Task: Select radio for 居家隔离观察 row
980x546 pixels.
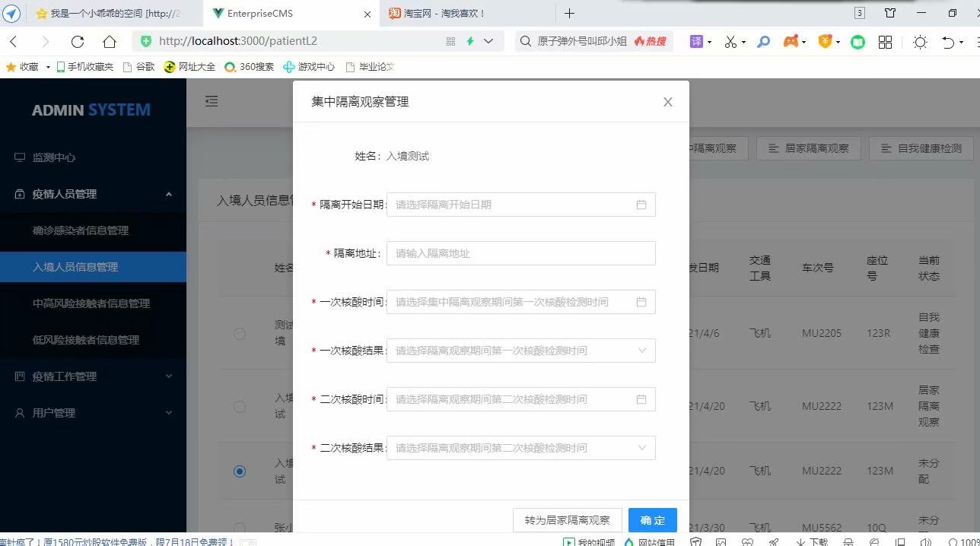Action: (240, 406)
